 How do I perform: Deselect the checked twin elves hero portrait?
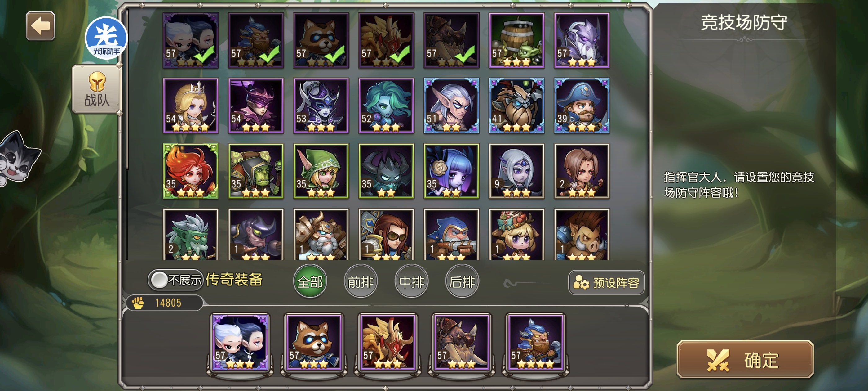(191, 40)
